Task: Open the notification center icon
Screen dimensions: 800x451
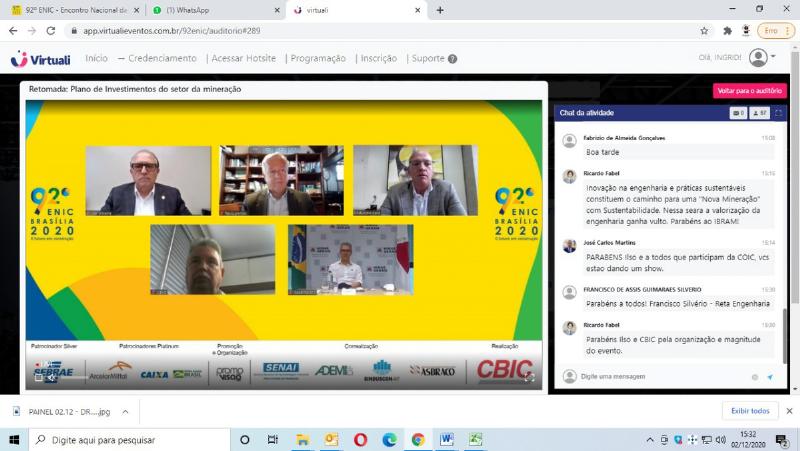Action: click(x=782, y=440)
